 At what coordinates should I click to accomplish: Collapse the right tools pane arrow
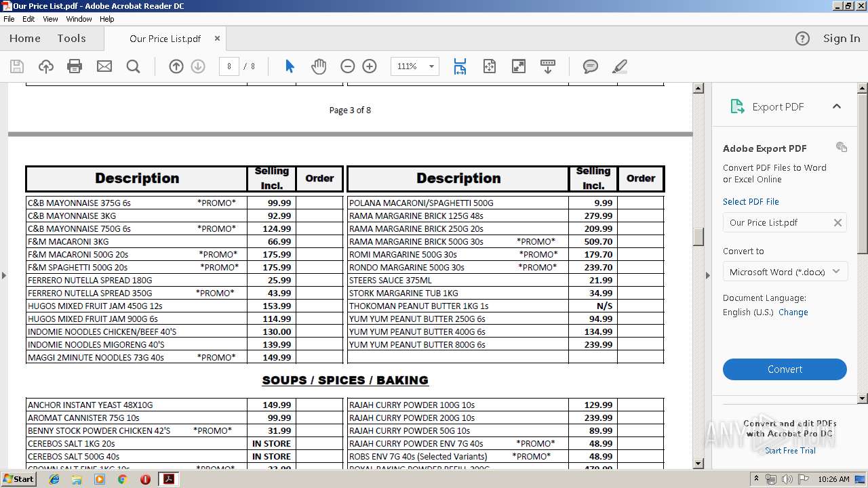click(x=708, y=275)
